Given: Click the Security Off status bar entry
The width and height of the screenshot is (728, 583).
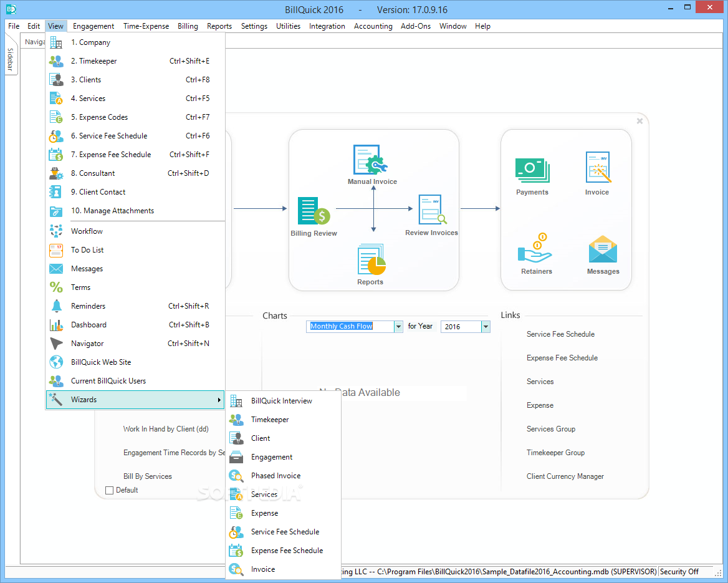Looking at the screenshot, I should (x=679, y=572).
